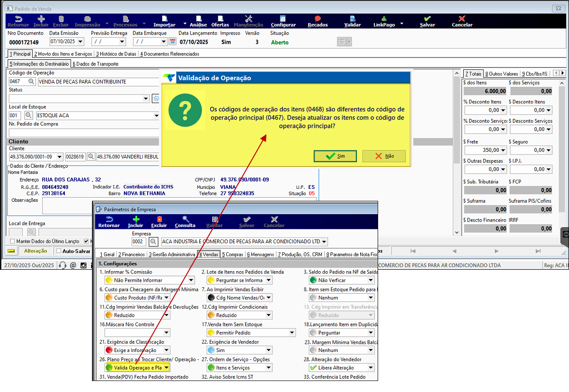This screenshot has height=392, width=569.
Task: Click the Recados toolbar icon
Action: pos(317,21)
